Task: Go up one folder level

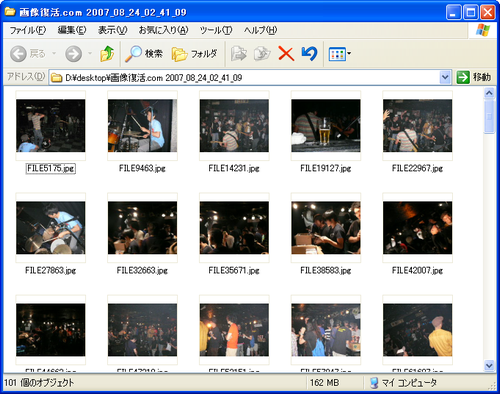Action: pyautogui.click(x=107, y=54)
